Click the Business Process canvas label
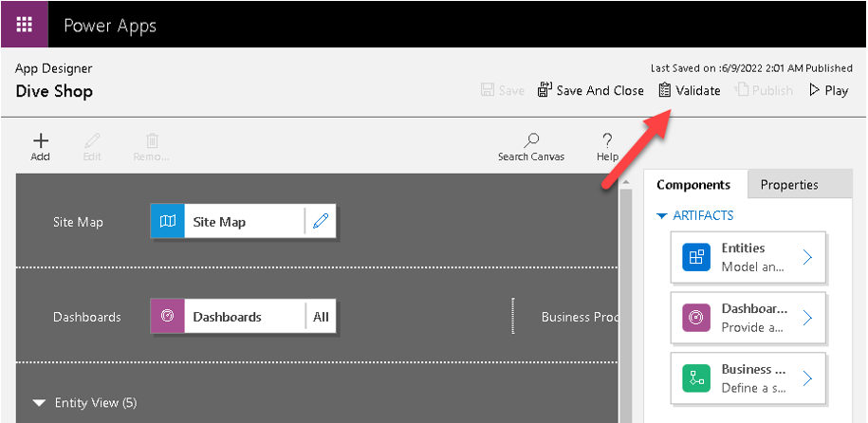The width and height of the screenshot is (868, 423). tap(580, 317)
